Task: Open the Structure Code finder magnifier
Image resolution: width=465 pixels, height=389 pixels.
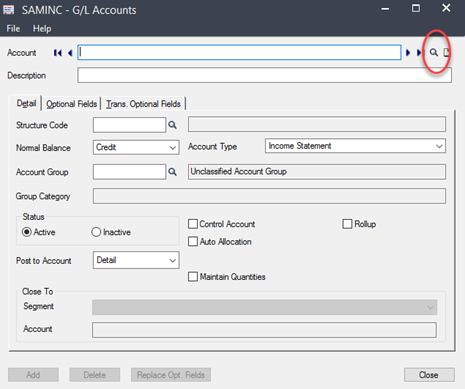Action: [x=172, y=125]
